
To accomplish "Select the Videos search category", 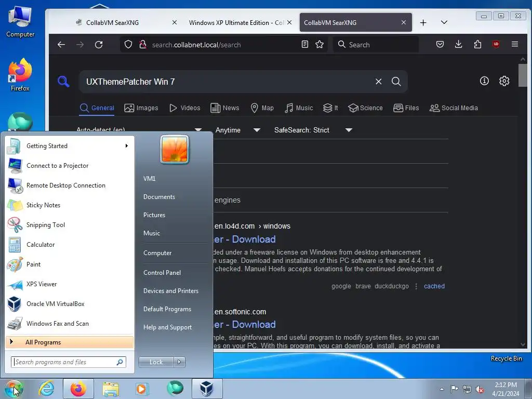I will point(184,108).
